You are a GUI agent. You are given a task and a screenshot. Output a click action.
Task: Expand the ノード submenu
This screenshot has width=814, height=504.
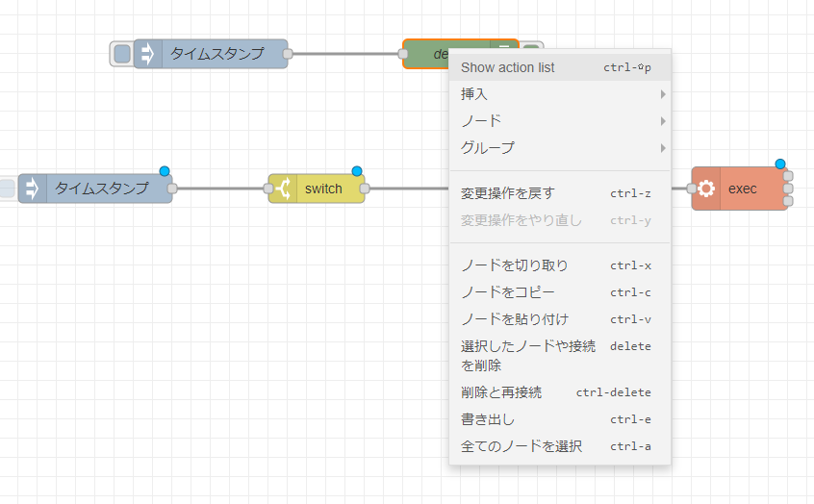click(559, 121)
